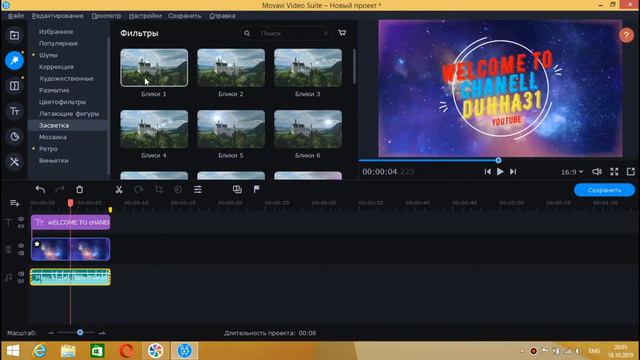Open the Import media panel icon
Viewport: 640px width, 360px height.
(14, 36)
